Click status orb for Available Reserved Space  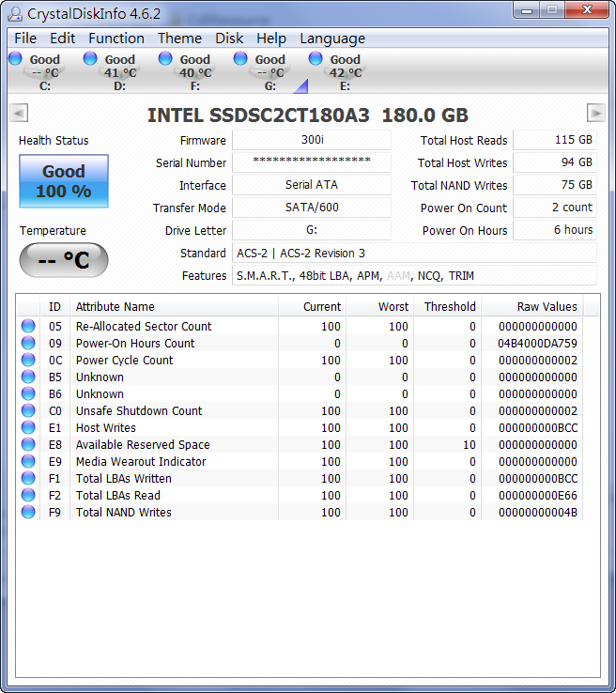pyautogui.click(x=28, y=444)
